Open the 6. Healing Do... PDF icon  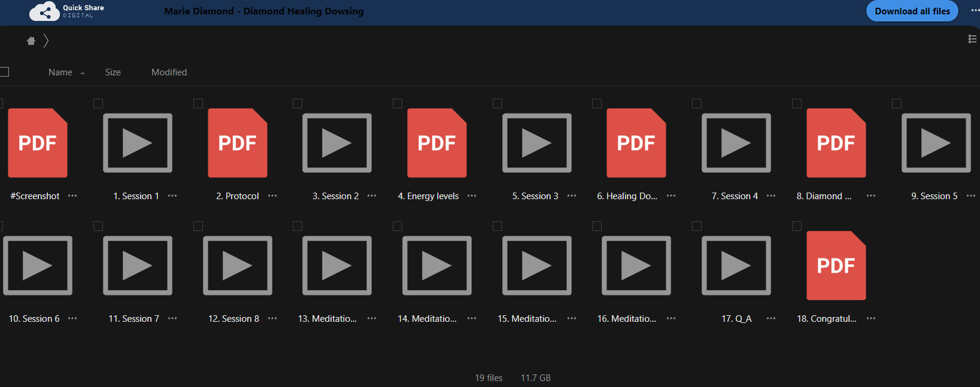tap(636, 143)
